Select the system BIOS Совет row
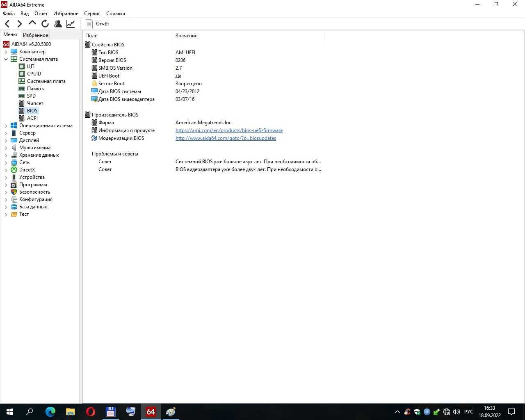 (203, 162)
